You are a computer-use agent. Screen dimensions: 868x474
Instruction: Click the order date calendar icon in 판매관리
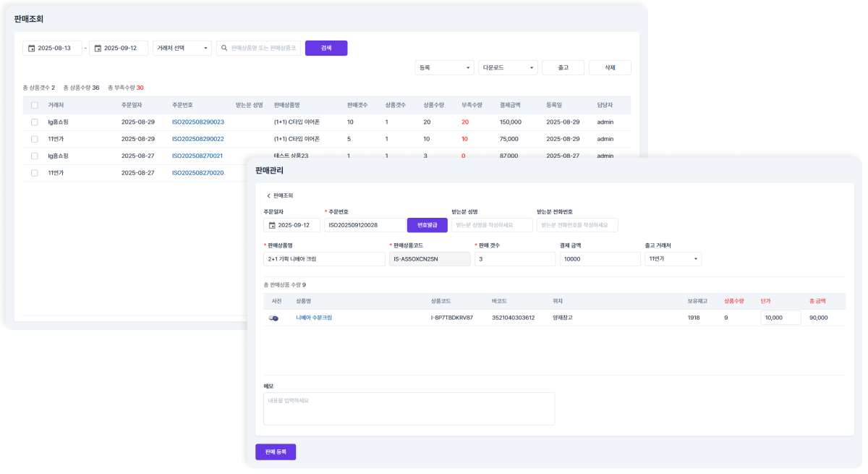272,226
